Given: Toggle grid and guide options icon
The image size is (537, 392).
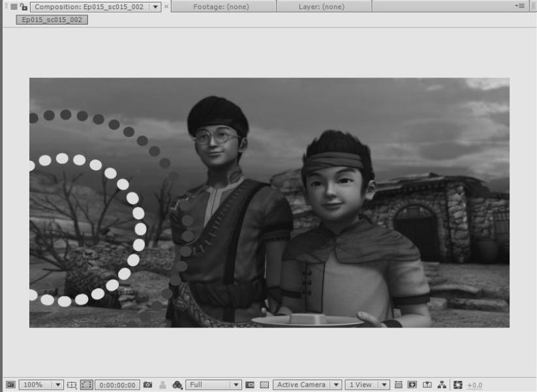Looking at the screenshot, I should click(x=72, y=385).
